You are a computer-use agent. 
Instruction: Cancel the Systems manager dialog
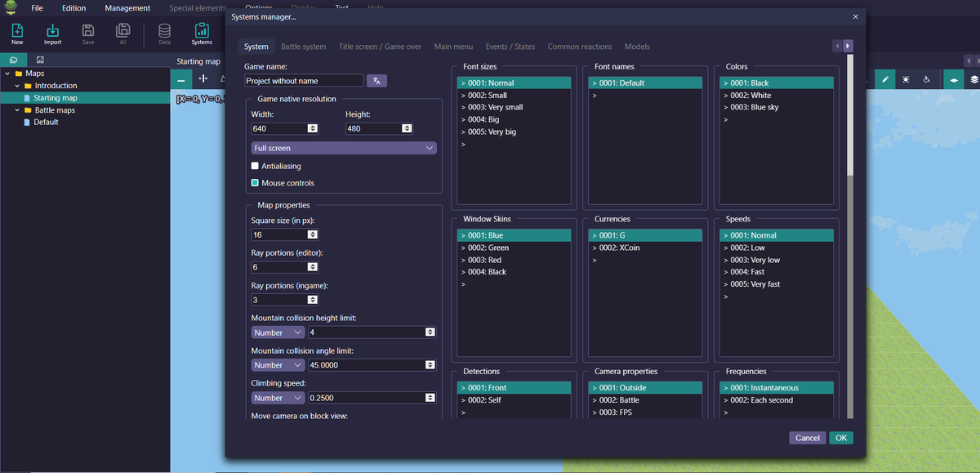(807, 438)
